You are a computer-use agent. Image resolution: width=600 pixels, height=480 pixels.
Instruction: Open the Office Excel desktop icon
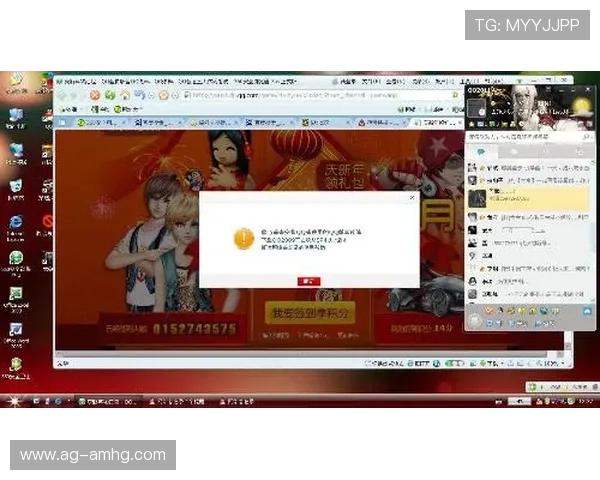coord(15,300)
